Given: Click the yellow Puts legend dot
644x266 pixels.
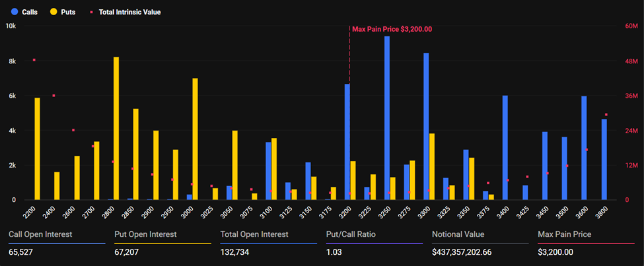Looking at the screenshot, I should [x=52, y=12].
